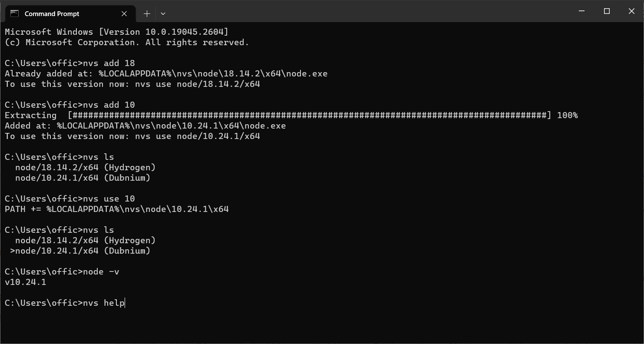Open a new tab with the plus button
The height and width of the screenshot is (344, 644).
147,13
